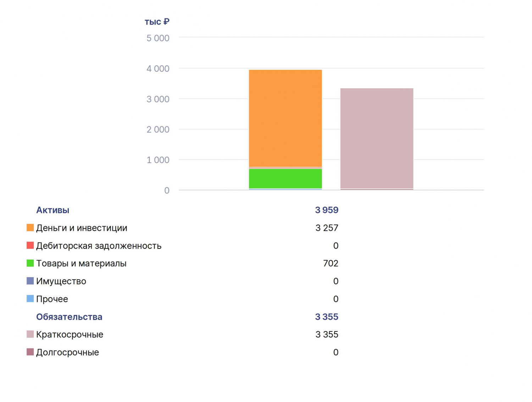Click the orange segment of the assets bar
This screenshot has height=402, width=532.
[x=286, y=118]
